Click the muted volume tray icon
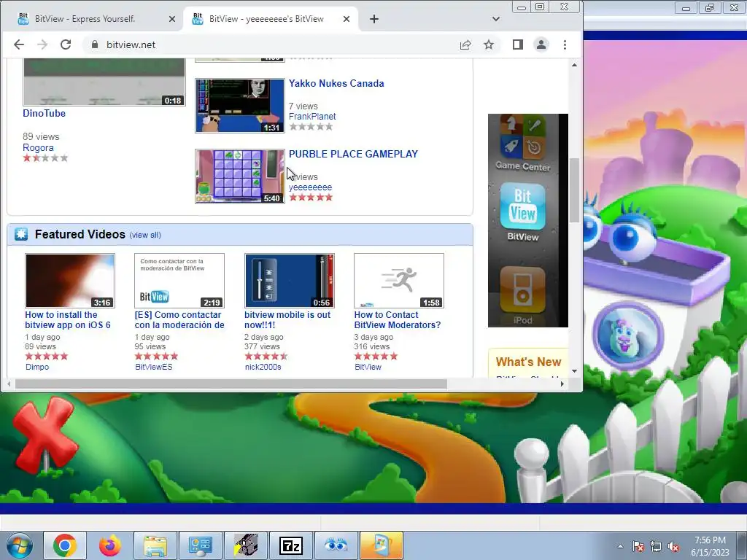Image resolution: width=747 pixels, height=560 pixels. (x=673, y=547)
